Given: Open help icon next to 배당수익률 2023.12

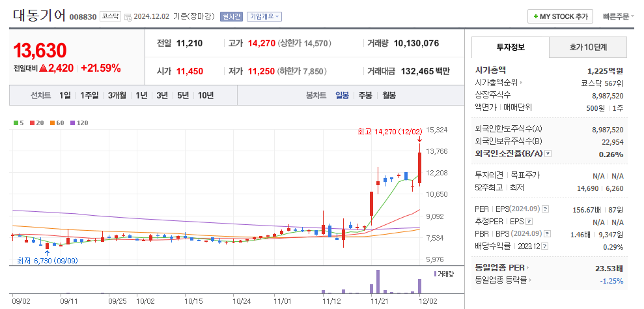Looking at the screenshot, I should (544, 246).
